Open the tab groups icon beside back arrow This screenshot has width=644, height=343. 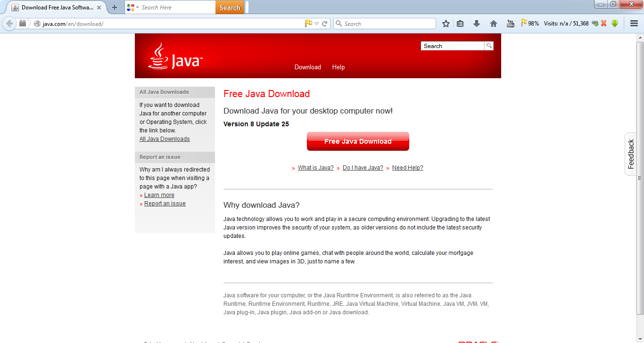(23, 24)
